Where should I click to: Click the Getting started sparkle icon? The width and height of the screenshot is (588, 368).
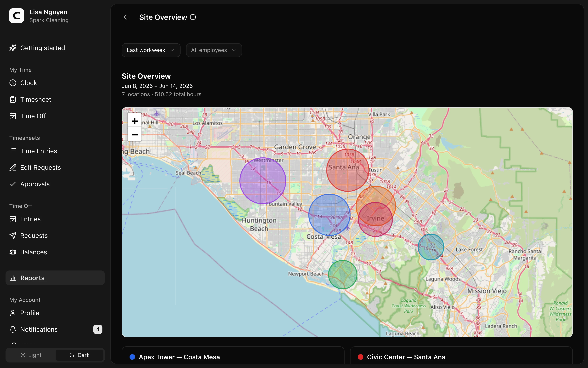tap(13, 48)
